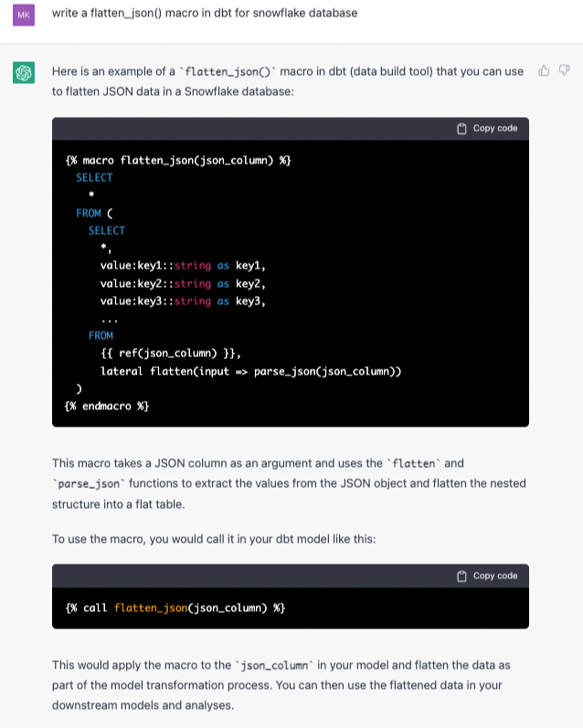Image resolution: width=583 pixels, height=728 pixels.
Task: Click inline code `json_column` in last paragraph
Action: [274, 665]
